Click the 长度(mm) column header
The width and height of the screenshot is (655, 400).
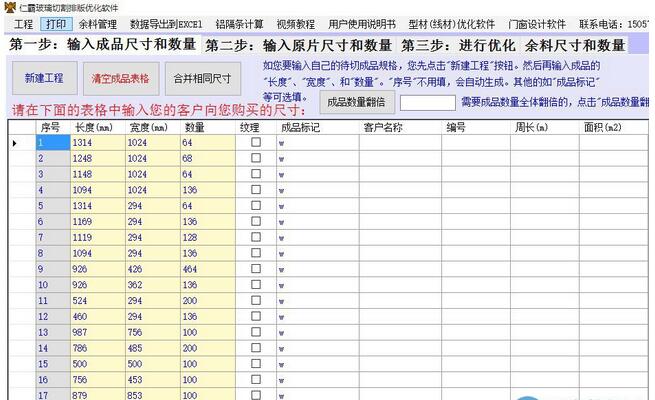click(x=98, y=127)
